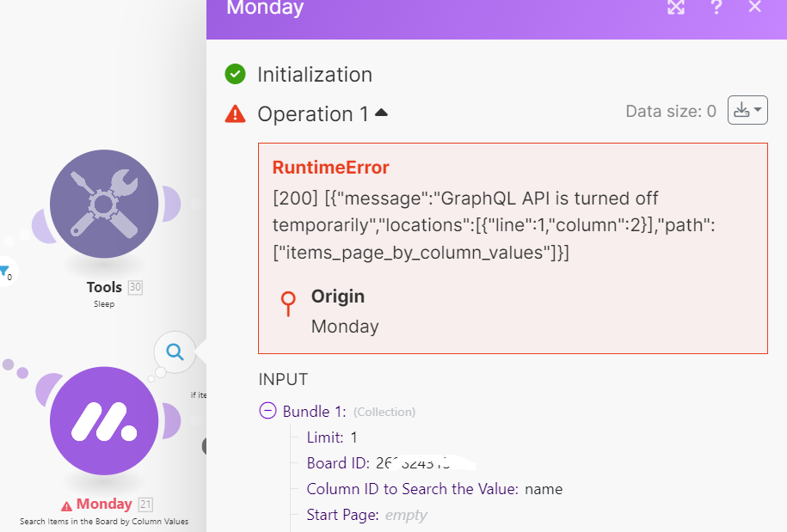The image size is (787, 532).
Task: Click the Sleep caption under Tools
Action: [x=104, y=304]
